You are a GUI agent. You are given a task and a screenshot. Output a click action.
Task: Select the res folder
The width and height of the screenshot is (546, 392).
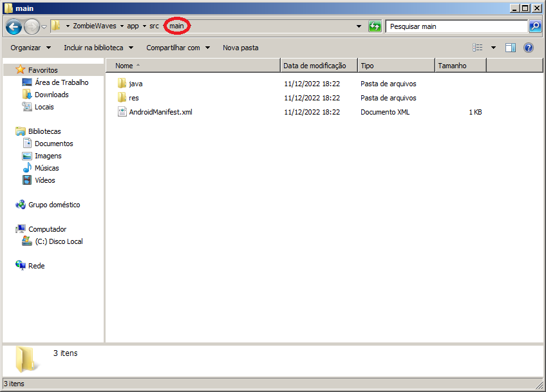(134, 98)
